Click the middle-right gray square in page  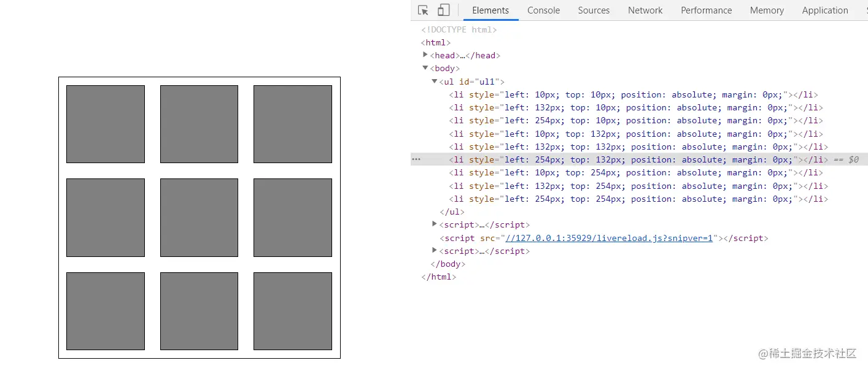coord(293,218)
